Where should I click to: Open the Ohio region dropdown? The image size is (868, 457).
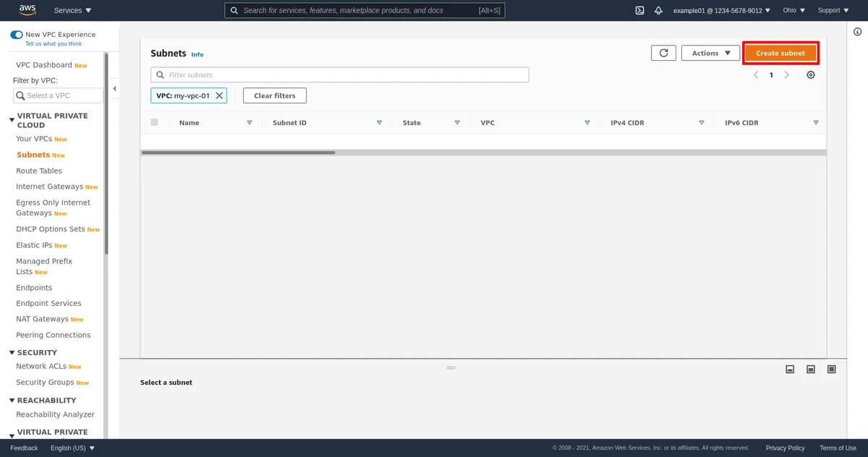(x=793, y=11)
